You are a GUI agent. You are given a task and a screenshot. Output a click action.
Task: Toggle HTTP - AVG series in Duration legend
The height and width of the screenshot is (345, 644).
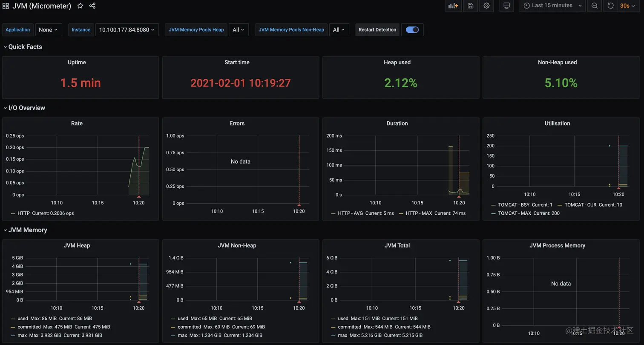point(350,213)
